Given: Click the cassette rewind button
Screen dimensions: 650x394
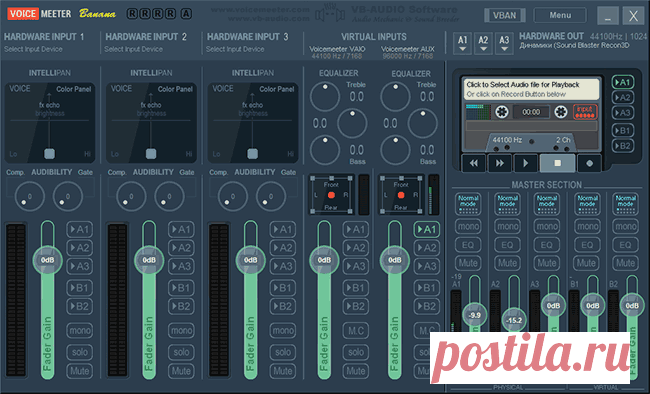Looking at the screenshot, I should point(474,163).
